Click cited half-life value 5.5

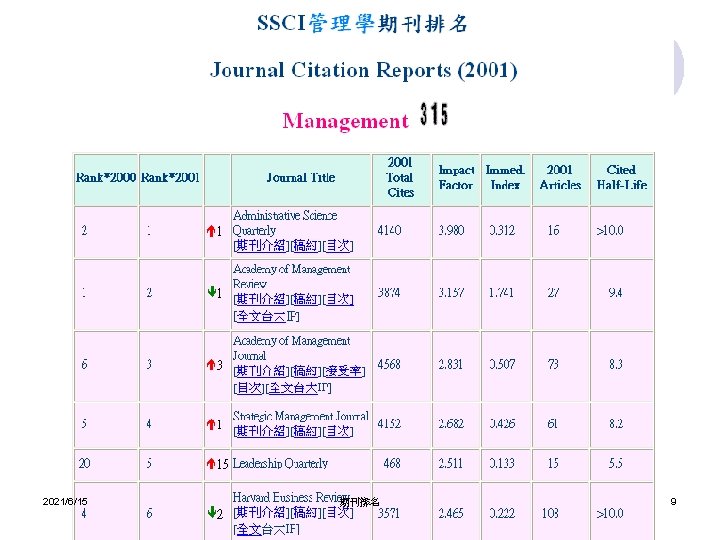tap(616, 463)
